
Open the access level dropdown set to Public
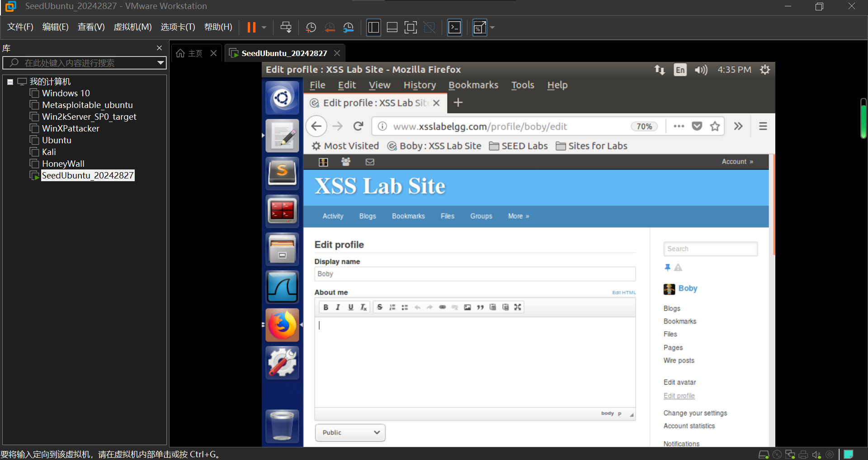pos(350,432)
